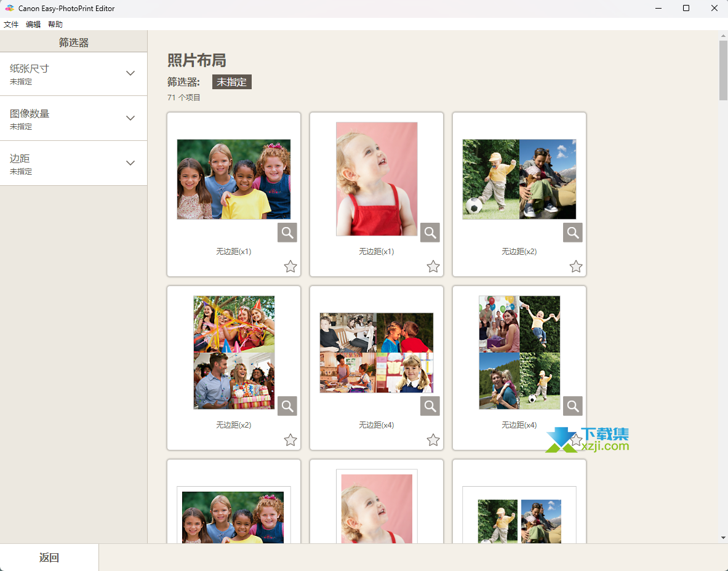Star the side-by-side soccer 无边距(x2) layout
Image resolution: width=728 pixels, height=571 pixels.
[x=576, y=266]
